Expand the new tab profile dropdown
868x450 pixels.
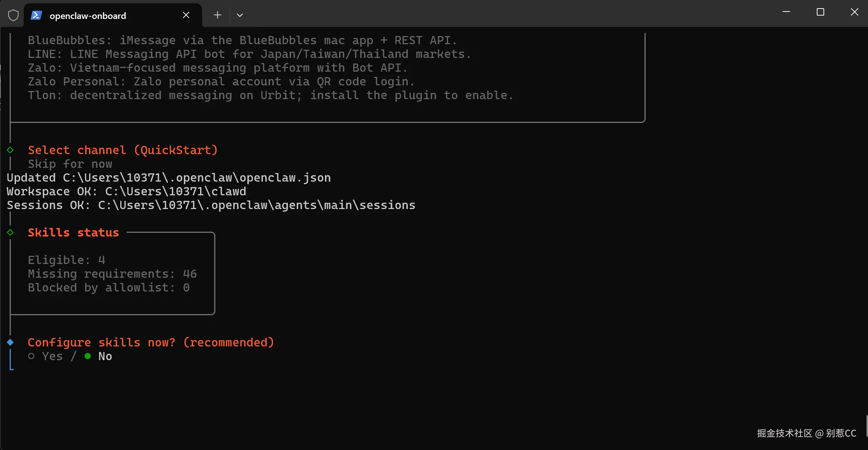(240, 15)
